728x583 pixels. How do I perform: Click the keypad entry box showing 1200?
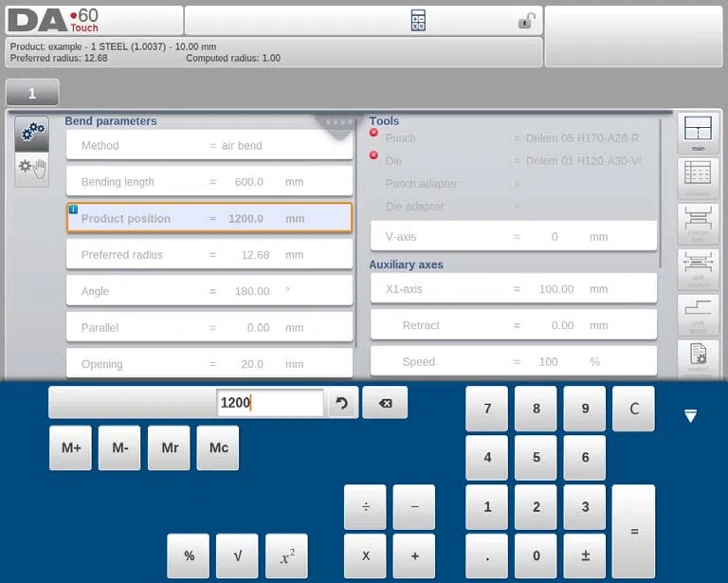[270, 403]
